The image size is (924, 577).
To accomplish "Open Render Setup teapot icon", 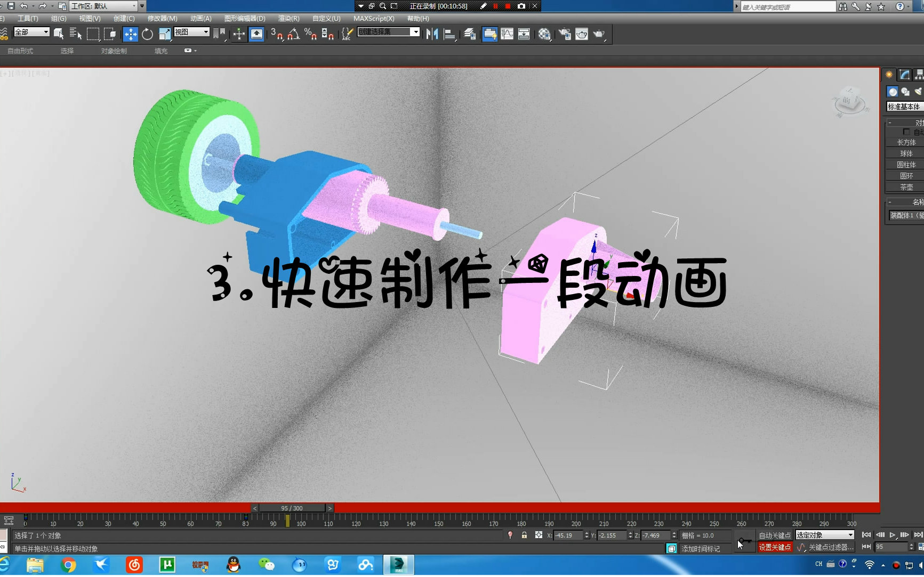I will (x=564, y=34).
